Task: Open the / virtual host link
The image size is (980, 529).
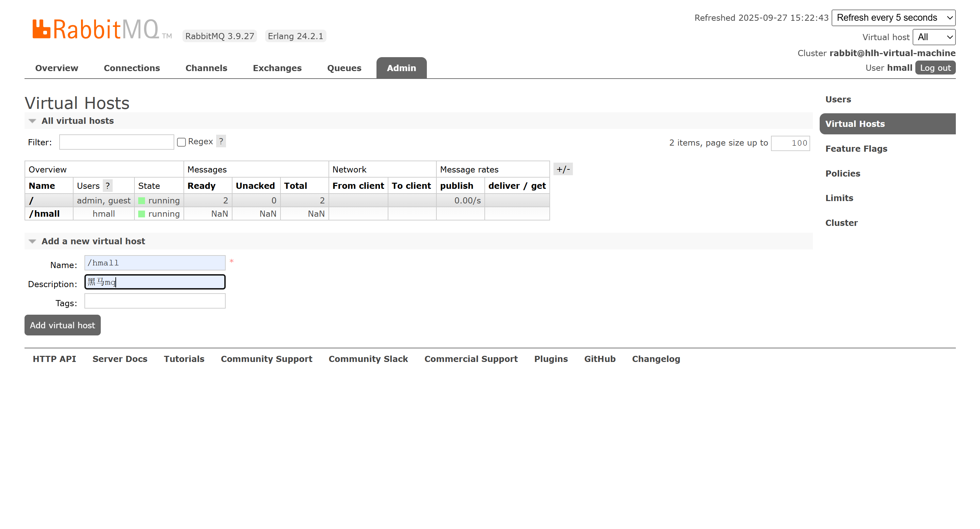Action: [x=31, y=200]
